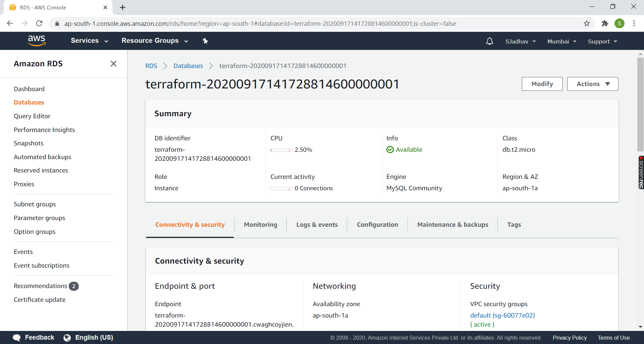Expand the Services menu
Screen dimensions: 644x344
click(x=89, y=41)
